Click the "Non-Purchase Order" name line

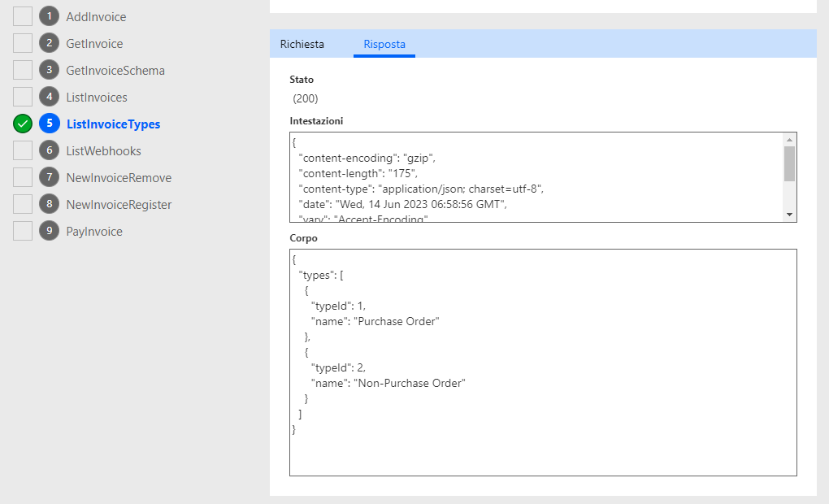[x=388, y=383]
